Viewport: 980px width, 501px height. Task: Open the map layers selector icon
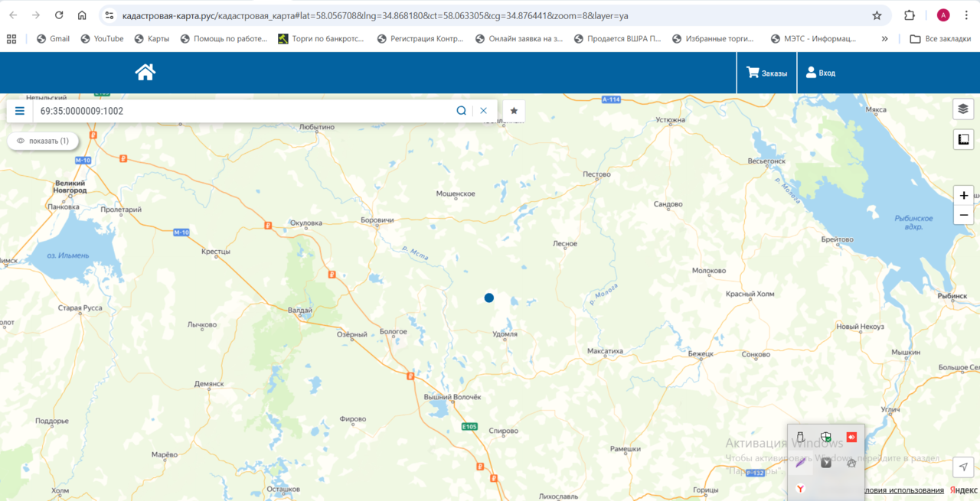[x=962, y=109]
